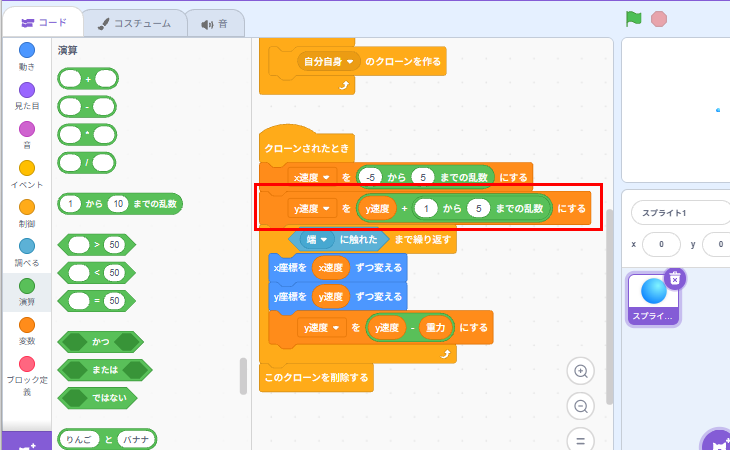Pick the ではない boolean block
Screen dimensions: 730x450
coord(98,398)
